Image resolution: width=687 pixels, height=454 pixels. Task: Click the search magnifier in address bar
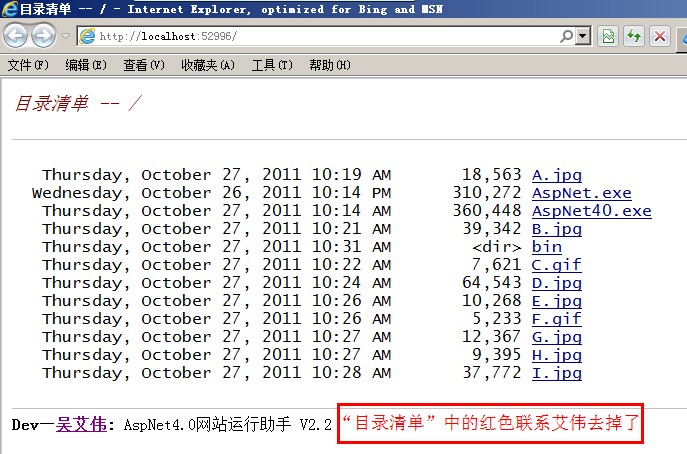click(x=567, y=36)
